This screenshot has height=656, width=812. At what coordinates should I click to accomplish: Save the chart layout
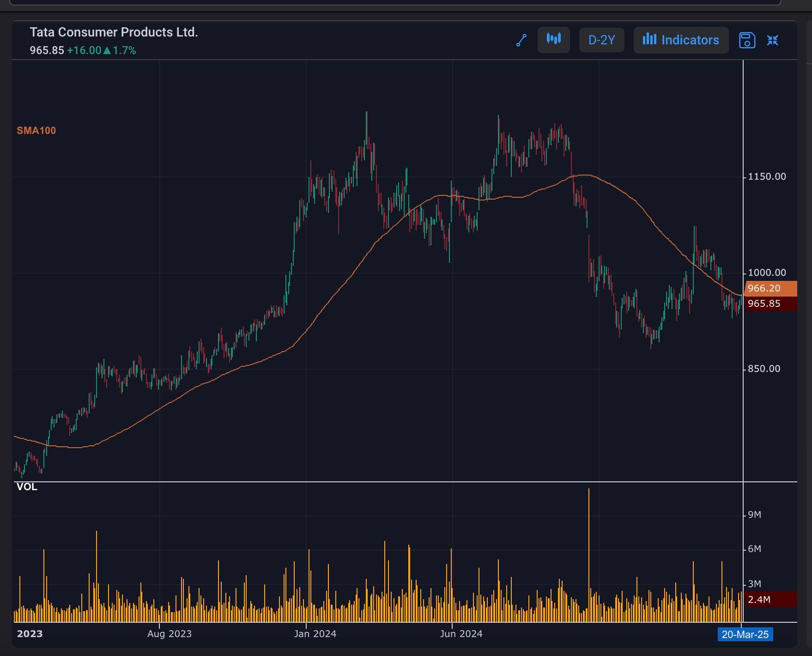[x=747, y=40]
